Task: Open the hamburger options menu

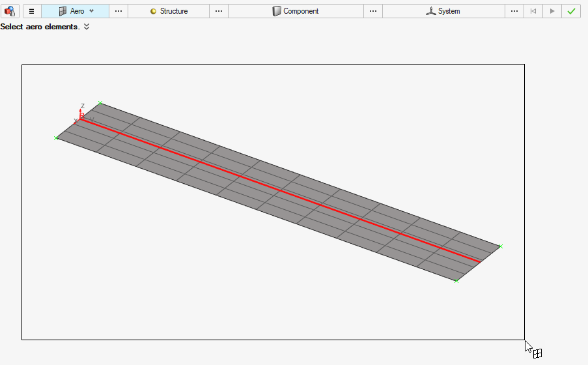Action: 32,11
